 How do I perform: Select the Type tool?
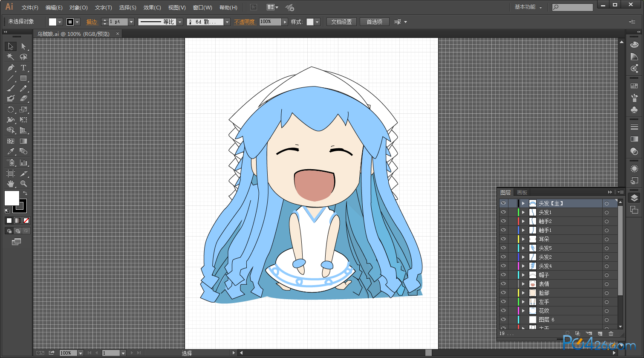coord(23,68)
